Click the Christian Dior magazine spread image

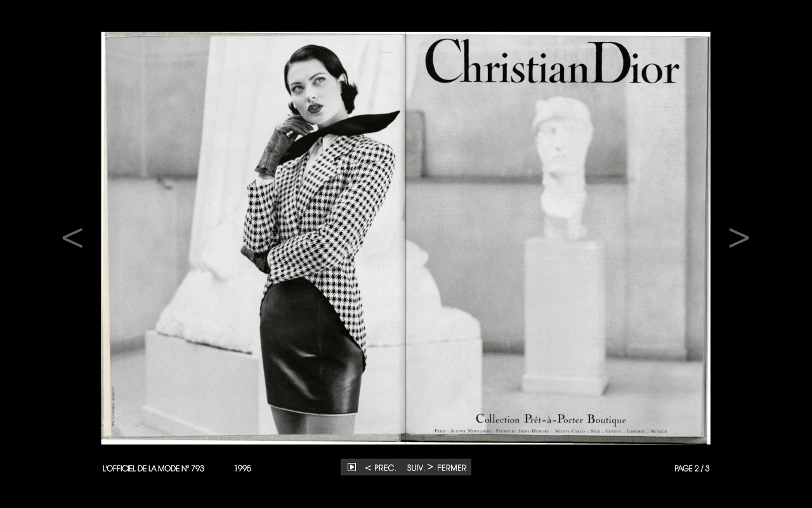[406, 238]
